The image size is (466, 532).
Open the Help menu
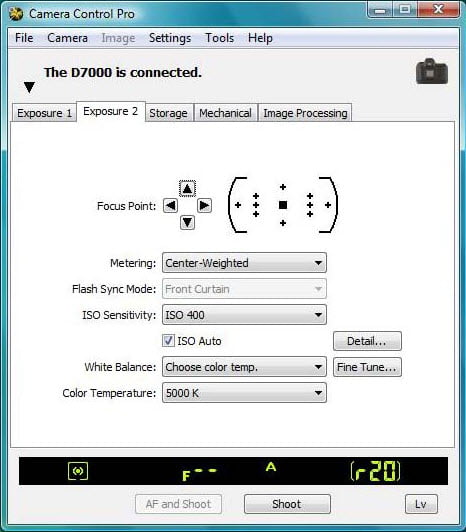tap(260, 38)
